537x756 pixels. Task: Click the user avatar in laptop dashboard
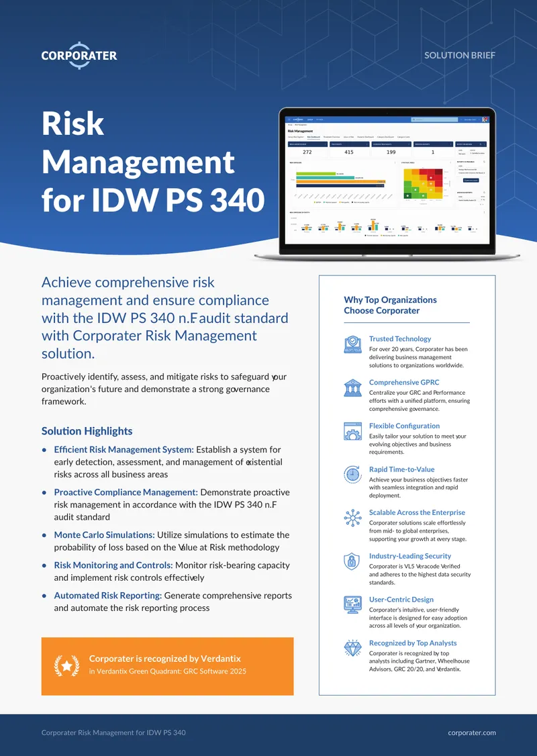click(485, 119)
